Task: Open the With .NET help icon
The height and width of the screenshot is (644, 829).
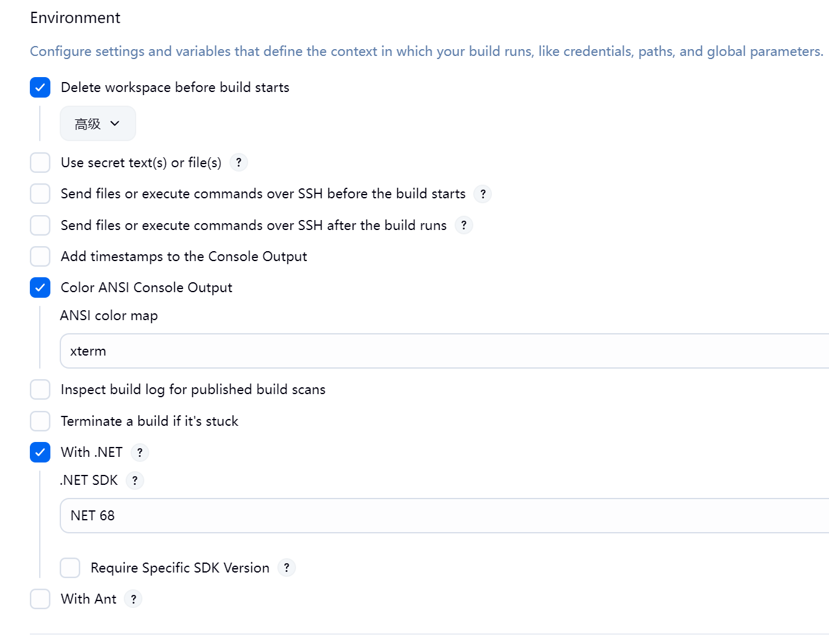Action: (140, 453)
